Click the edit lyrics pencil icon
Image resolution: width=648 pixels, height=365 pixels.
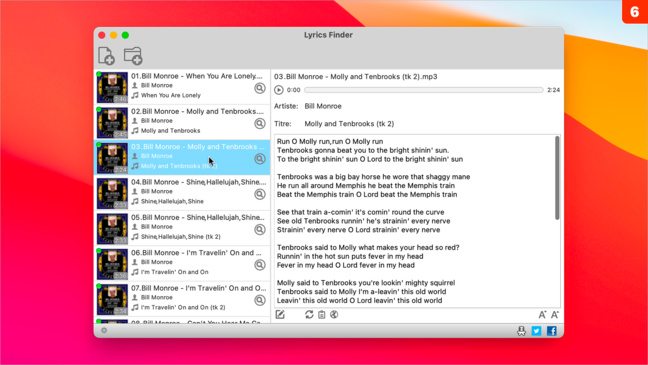280,315
